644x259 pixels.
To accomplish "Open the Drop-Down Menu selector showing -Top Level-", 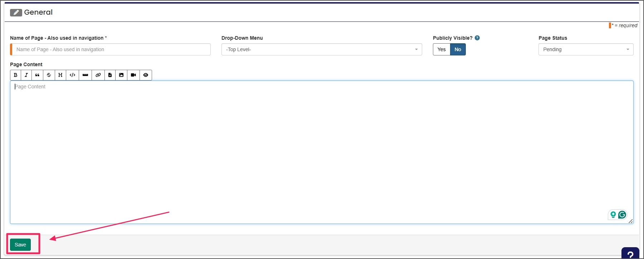I will [x=321, y=49].
